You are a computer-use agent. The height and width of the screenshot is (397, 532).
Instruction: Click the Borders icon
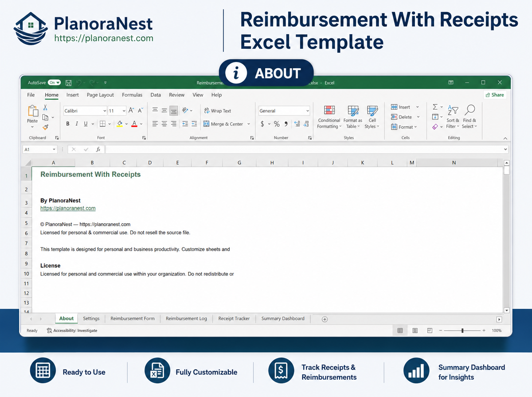point(102,124)
